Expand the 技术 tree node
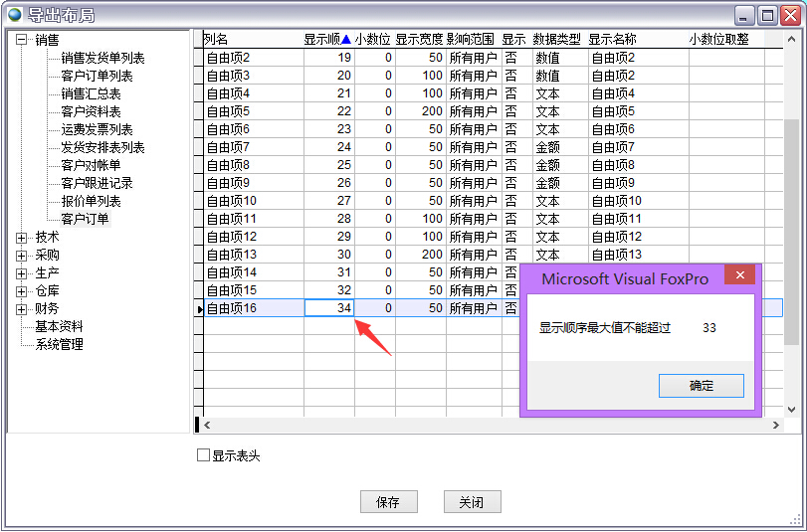807x532 pixels. 22,238
